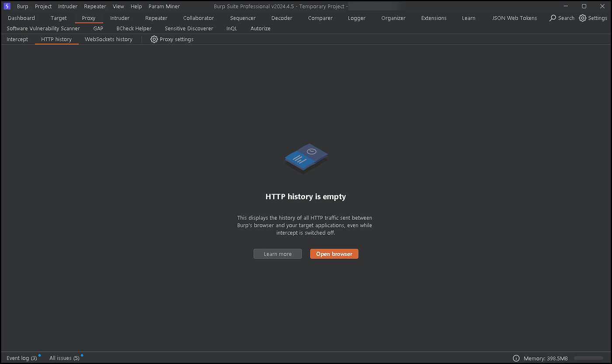Viewport: 612px width, 364px height.
Task: Open the Extensions tab
Action: [x=434, y=18]
